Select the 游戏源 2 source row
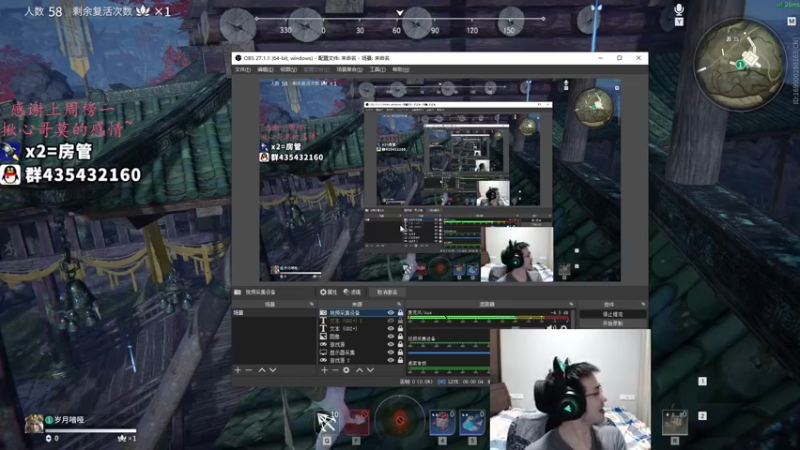This screenshot has width=800, height=450. tap(361, 360)
